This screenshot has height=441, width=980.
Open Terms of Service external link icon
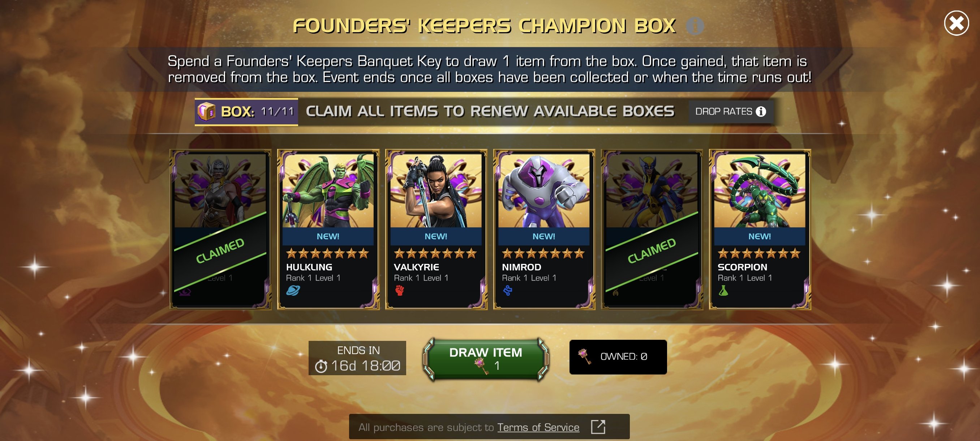(598, 427)
